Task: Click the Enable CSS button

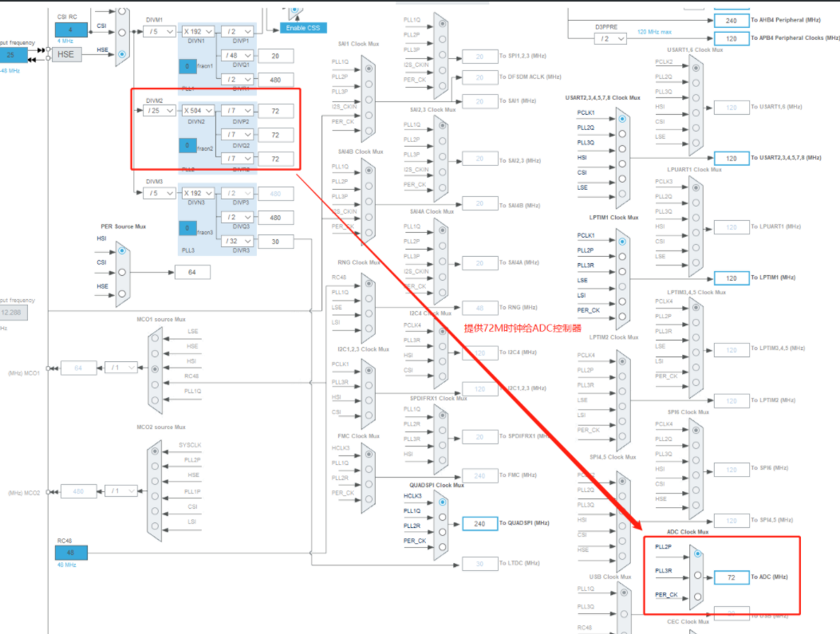Action: click(x=304, y=26)
